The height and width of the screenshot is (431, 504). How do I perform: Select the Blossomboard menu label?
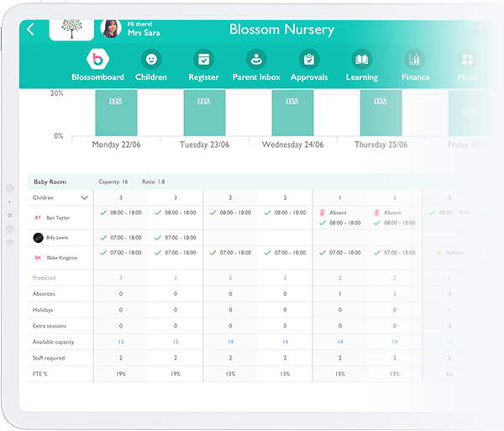pos(97,77)
